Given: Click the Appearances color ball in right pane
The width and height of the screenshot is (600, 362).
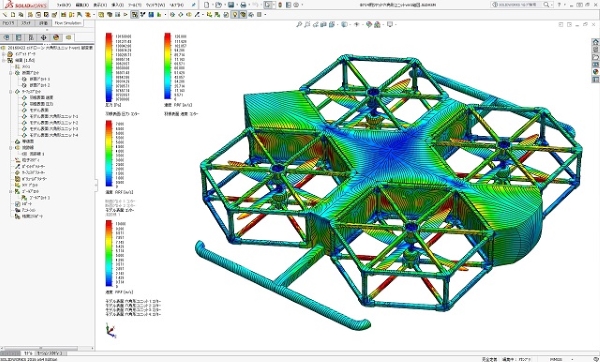Looking at the screenshot, I should [x=595, y=72].
